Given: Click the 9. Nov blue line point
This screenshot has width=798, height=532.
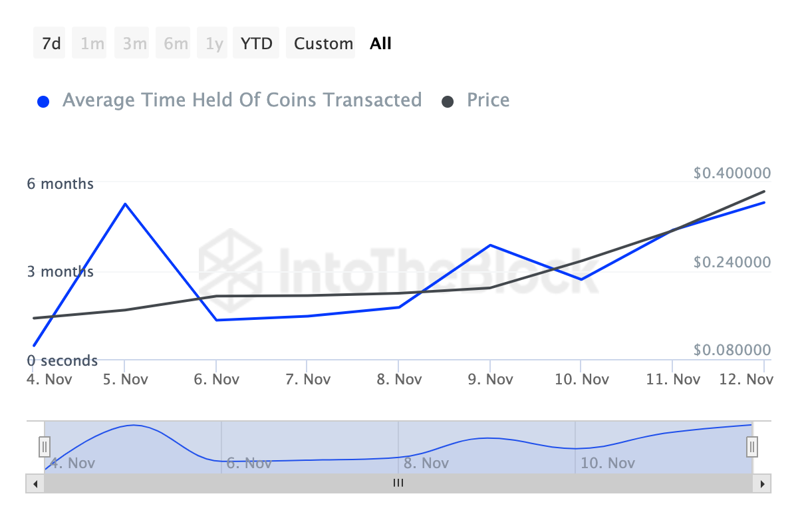Looking at the screenshot, I should click(x=490, y=245).
